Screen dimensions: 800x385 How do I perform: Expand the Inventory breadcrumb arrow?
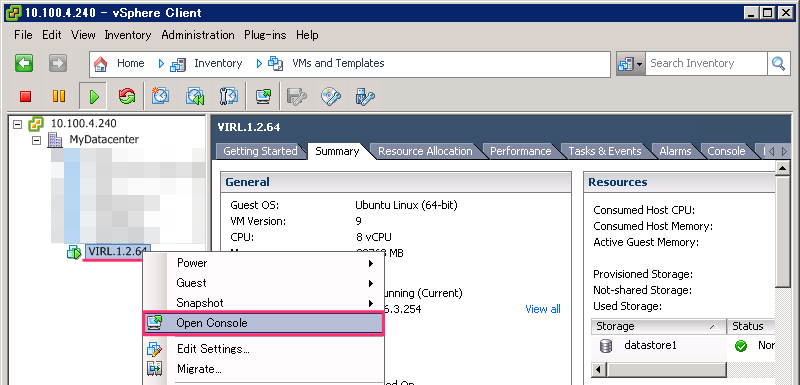coord(259,64)
